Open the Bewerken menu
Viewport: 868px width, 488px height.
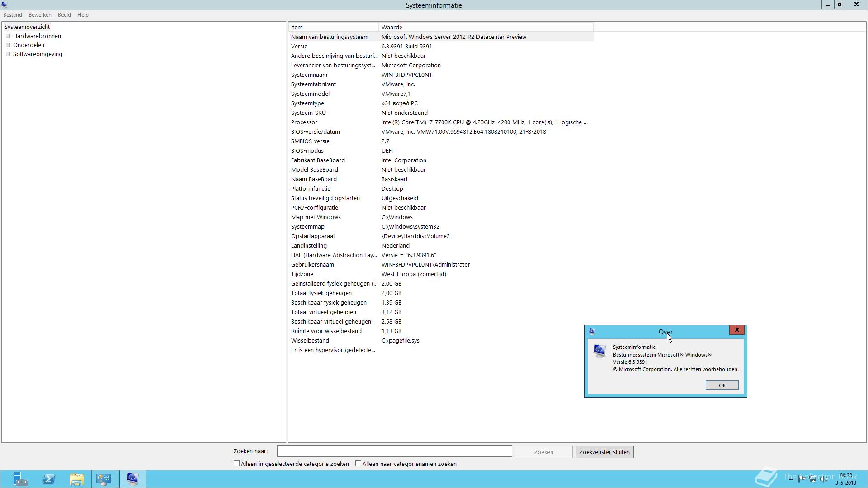tap(40, 15)
